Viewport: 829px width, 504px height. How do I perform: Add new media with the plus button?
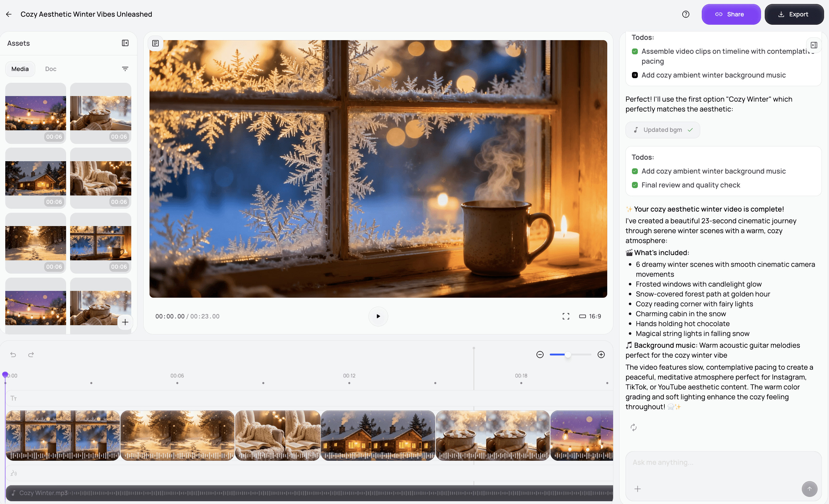pyautogui.click(x=125, y=322)
